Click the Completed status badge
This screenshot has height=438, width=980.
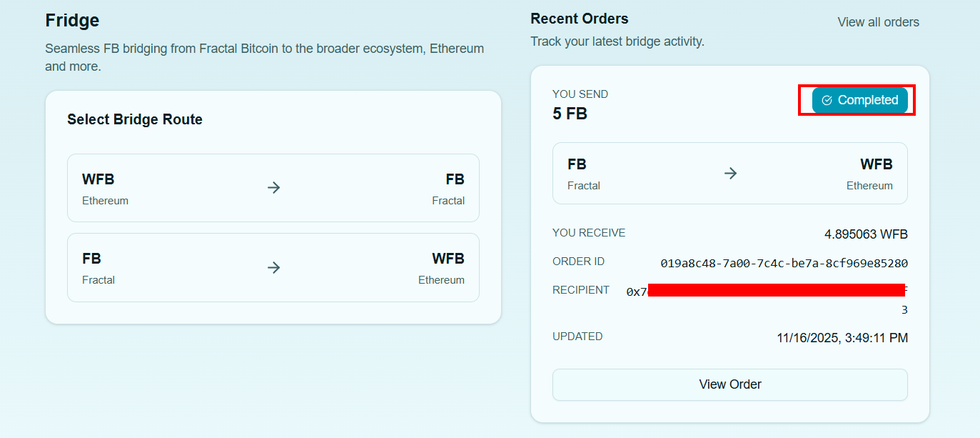pyautogui.click(x=859, y=101)
